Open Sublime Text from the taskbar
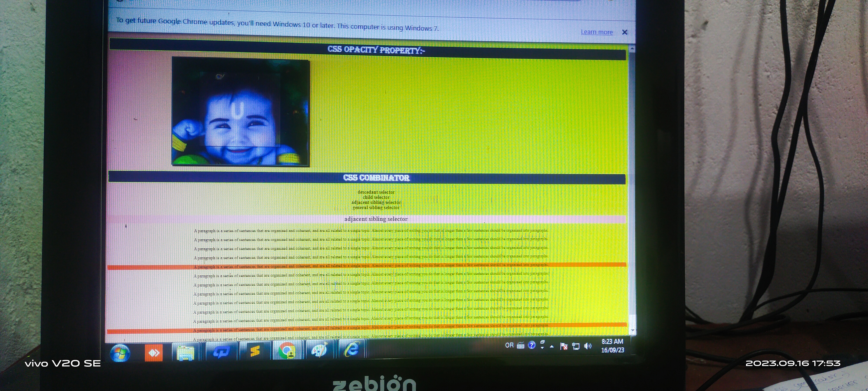The image size is (868, 391). click(x=255, y=351)
